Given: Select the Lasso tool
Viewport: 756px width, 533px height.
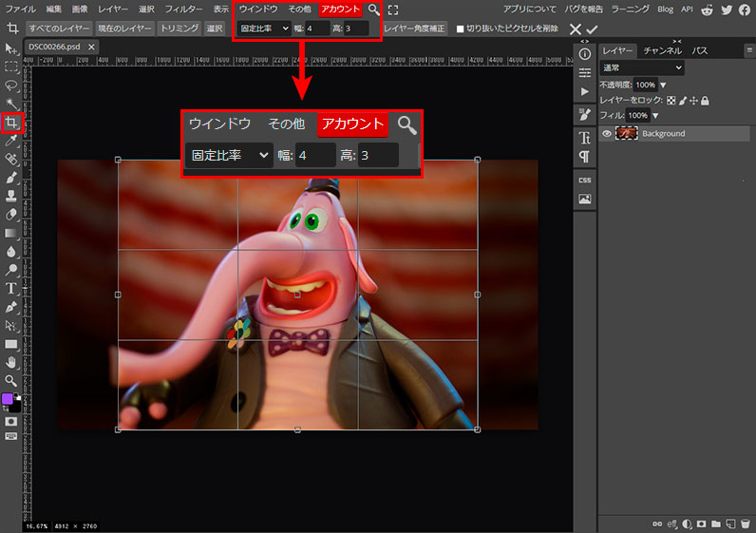Looking at the screenshot, I should 10,86.
